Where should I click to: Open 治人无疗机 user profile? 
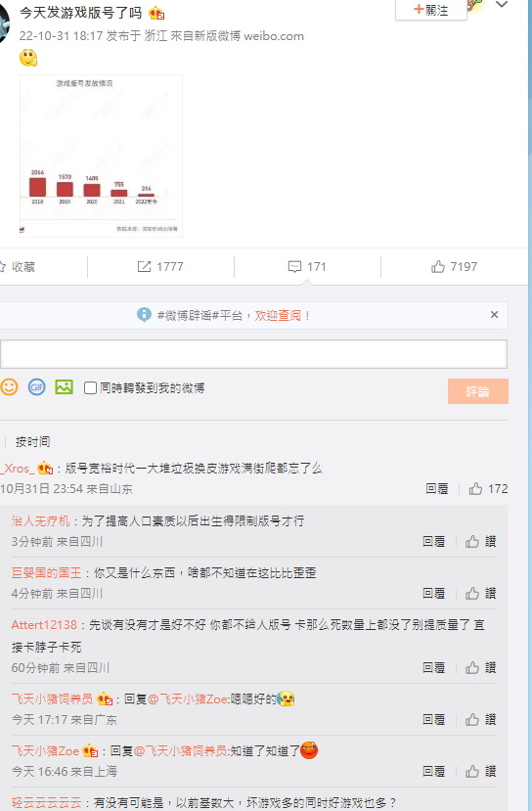tap(40, 520)
